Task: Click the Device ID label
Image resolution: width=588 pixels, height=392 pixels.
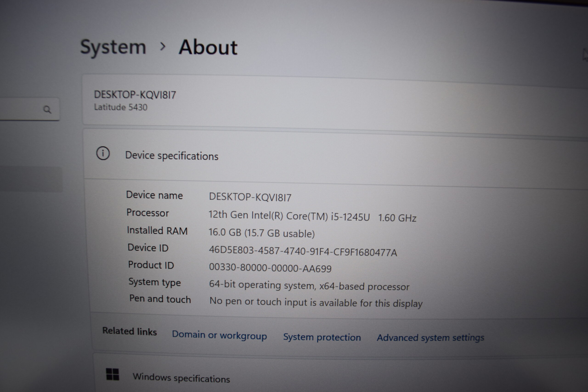Action: tap(148, 248)
